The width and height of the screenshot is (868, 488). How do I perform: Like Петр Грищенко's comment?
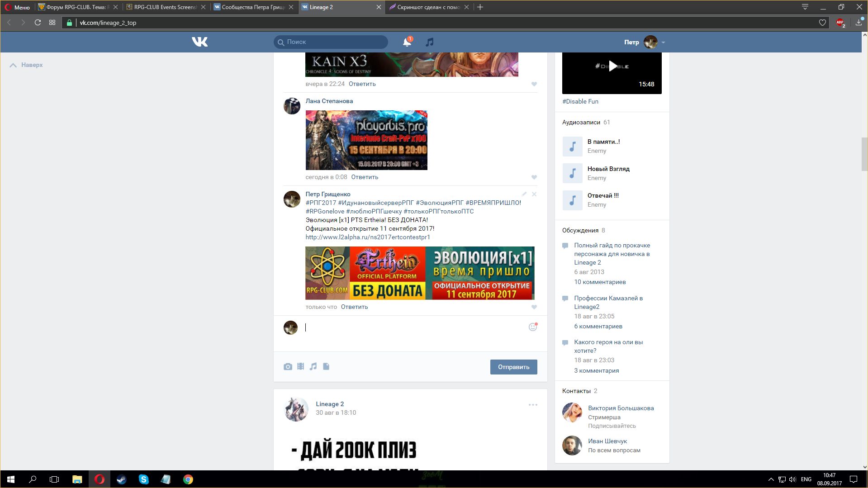point(534,307)
